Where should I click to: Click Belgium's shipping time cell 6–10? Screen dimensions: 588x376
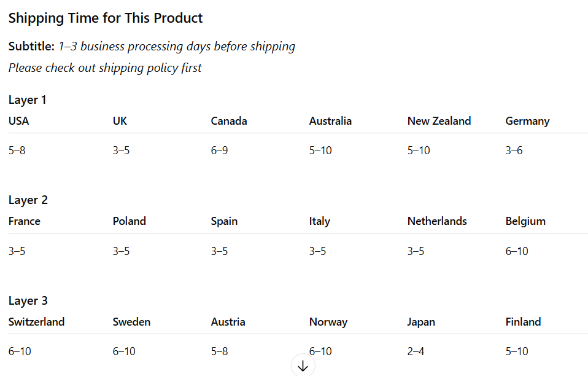tap(517, 251)
